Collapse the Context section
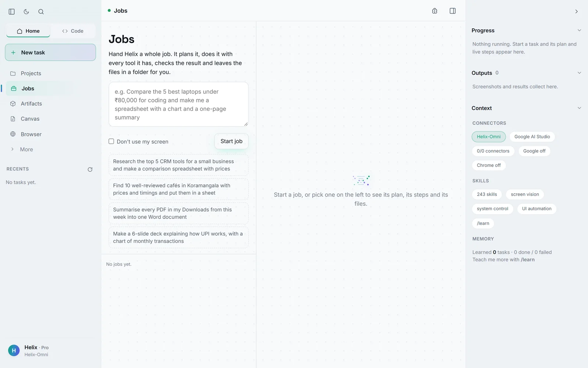Screen dimensions: 588x368 point(579,108)
